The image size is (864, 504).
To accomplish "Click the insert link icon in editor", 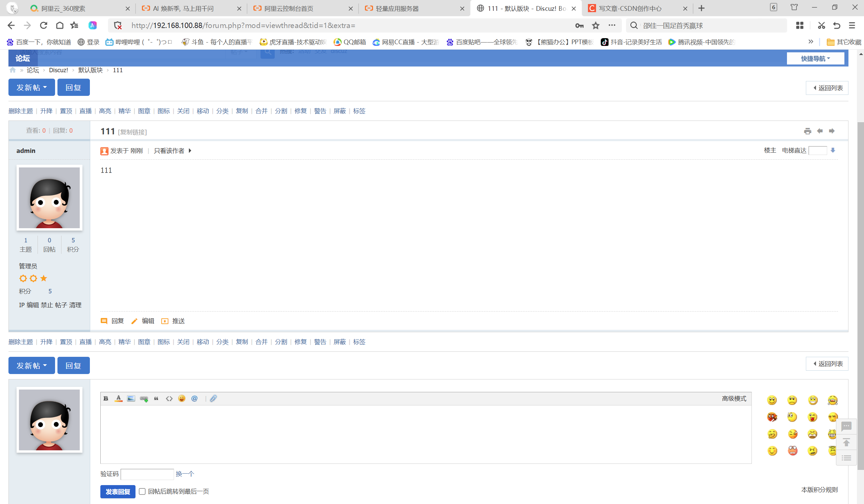I will (144, 398).
